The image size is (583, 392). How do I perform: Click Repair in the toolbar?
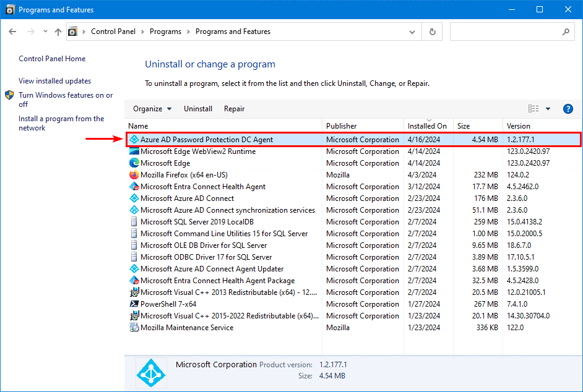[234, 109]
